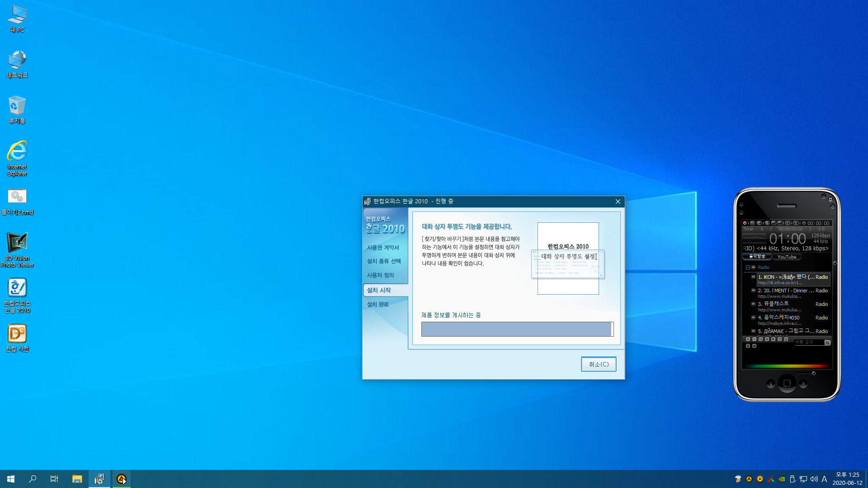Viewport: 868px width, 488px height.
Task: Close the phone-skin music player
Action: tap(833, 206)
